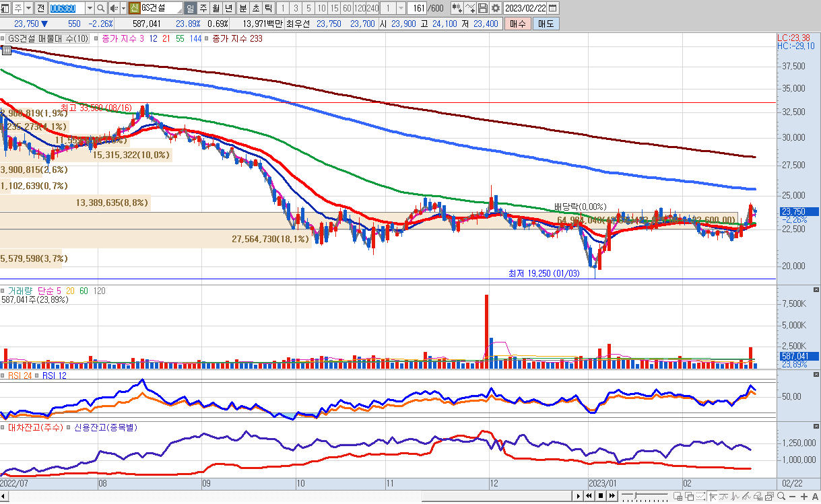This screenshot has height=504, width=821.
Task: Click the add candlestick indicator icon
Action: click(457, 8)
